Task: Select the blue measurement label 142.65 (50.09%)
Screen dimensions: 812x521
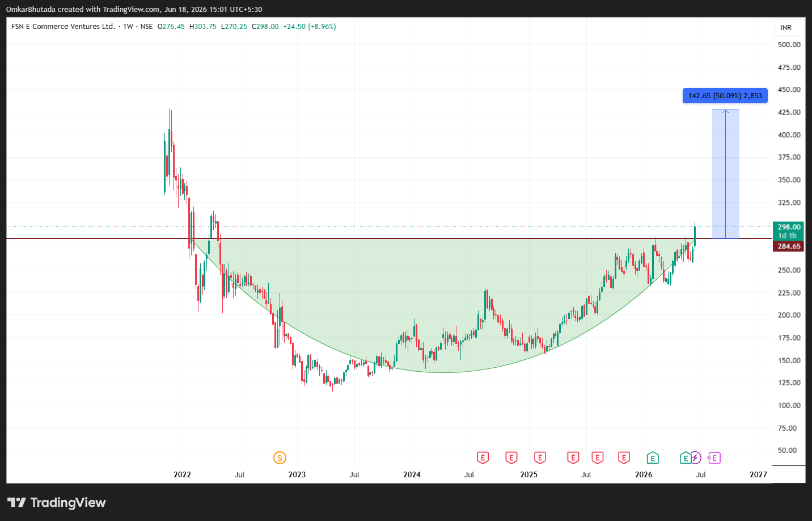Action: [x=725, y=96]
